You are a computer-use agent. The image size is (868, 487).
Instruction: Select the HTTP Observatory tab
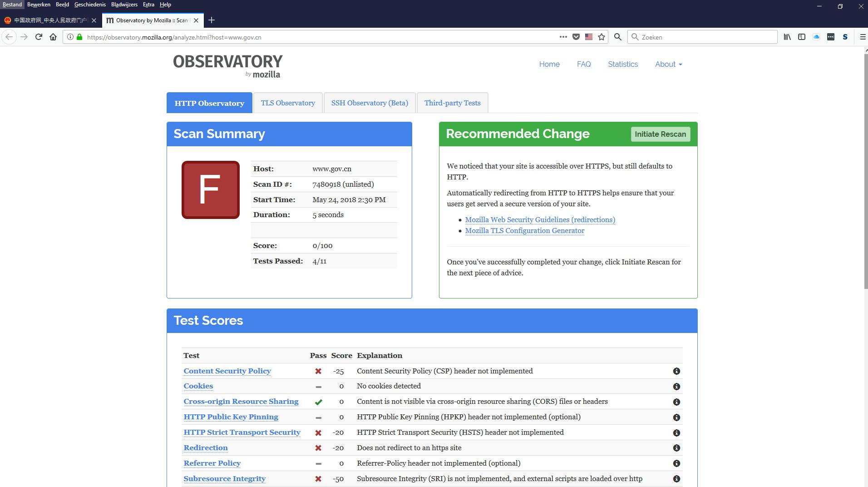(209, 103)
